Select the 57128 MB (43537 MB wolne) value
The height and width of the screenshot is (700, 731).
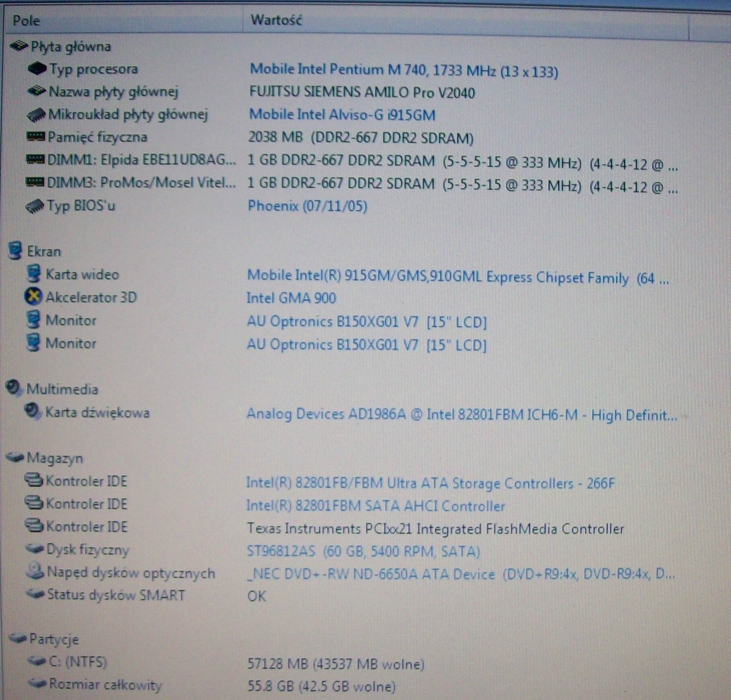pos(336,664)
